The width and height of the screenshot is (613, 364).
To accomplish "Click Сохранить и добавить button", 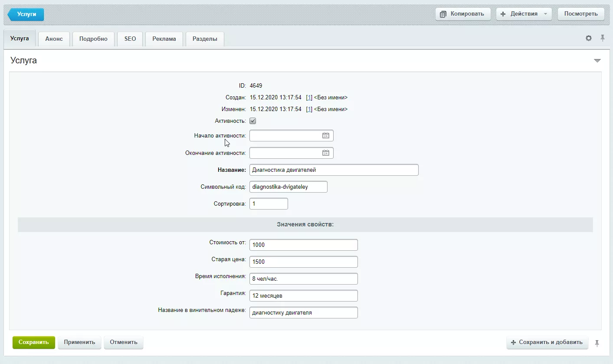I will pyautogui.click(x=547, y=342).
